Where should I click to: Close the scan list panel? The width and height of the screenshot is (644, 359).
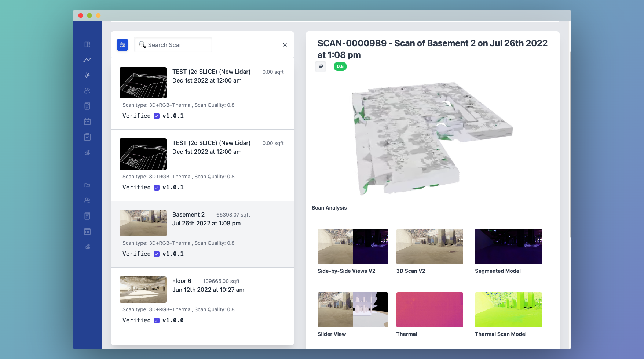coord(285,45)
